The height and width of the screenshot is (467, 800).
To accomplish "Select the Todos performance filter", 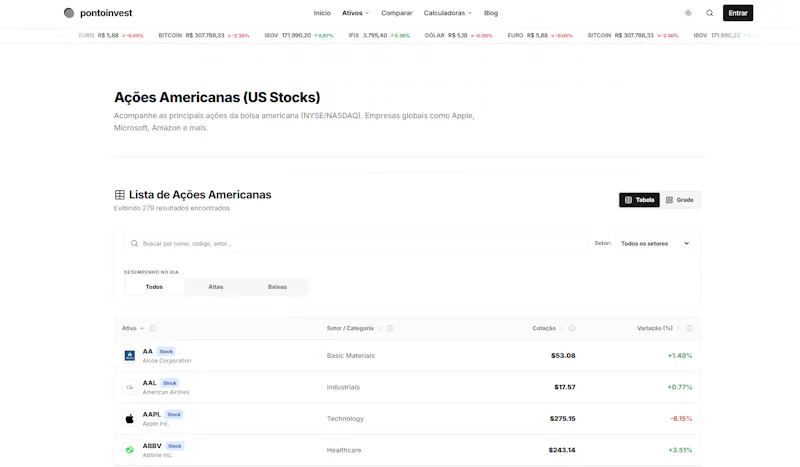I will (x=154, y=287).
